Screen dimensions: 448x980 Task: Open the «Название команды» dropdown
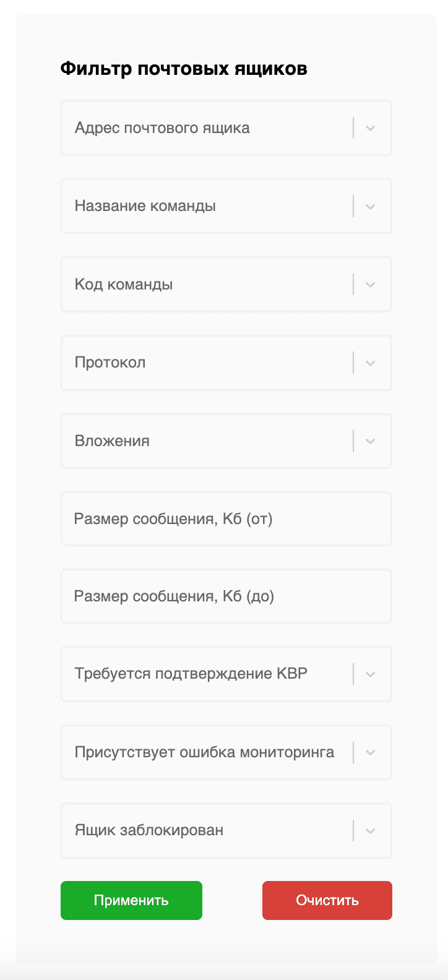pos(226,206)
